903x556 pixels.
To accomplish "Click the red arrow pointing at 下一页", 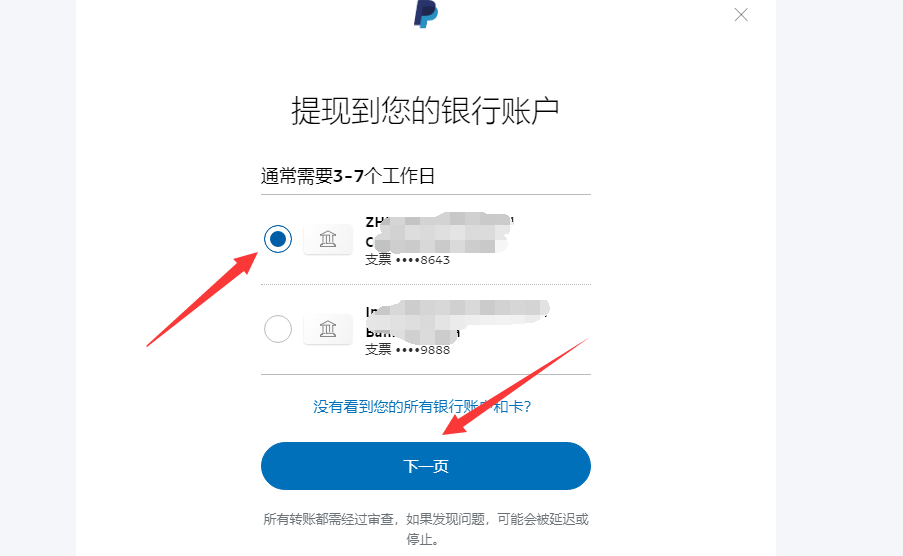I will (515, 387).
